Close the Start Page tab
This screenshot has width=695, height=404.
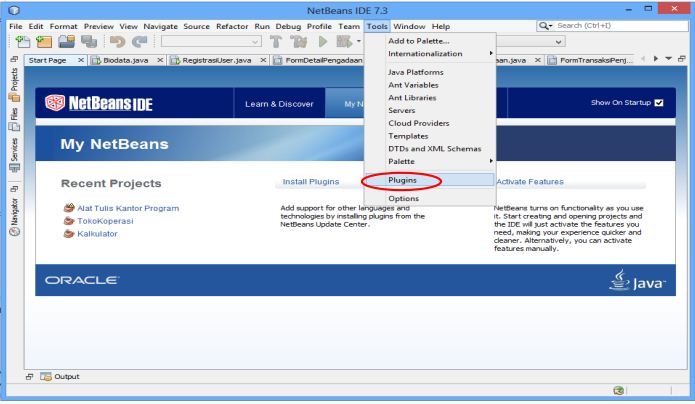pos(81,60)
